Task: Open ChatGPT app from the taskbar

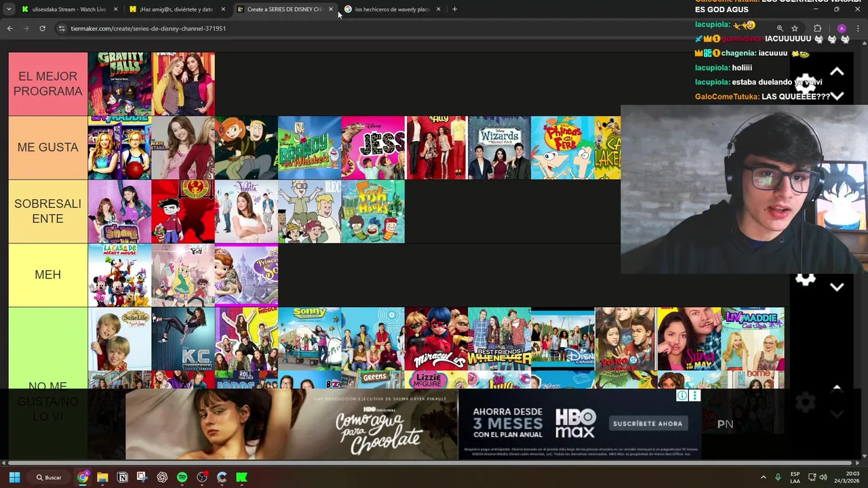Action: [x=162, y=477]
